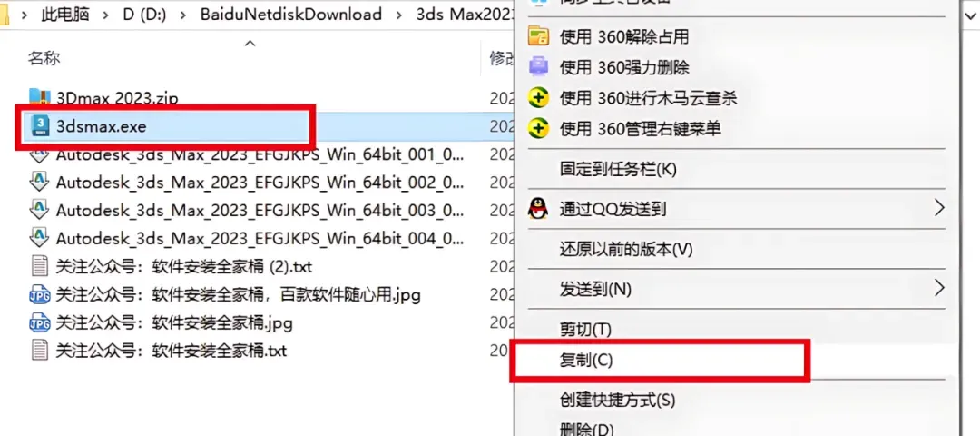This screenshot has height=436, width=980.
Task: Click the 360 unlock occupation (解除占用) icon
Action: click(538, 37)
